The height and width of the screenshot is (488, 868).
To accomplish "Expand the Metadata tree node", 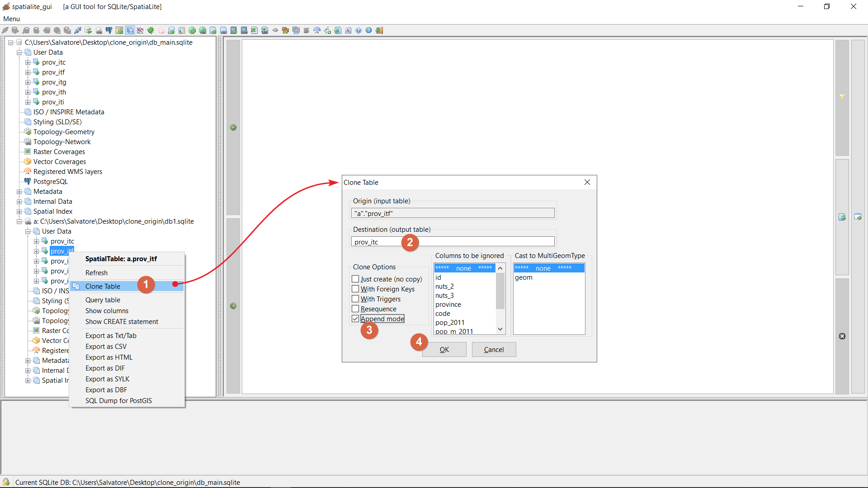I will click(x=19, y=192).
